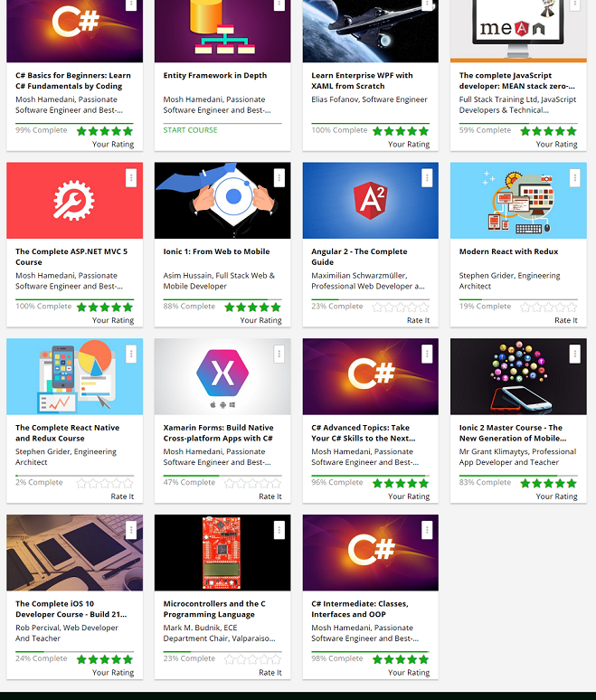Open Angular 2 - The Complete Guide title
This screenshot has width=596, height=700.
[x=359, y=257]
